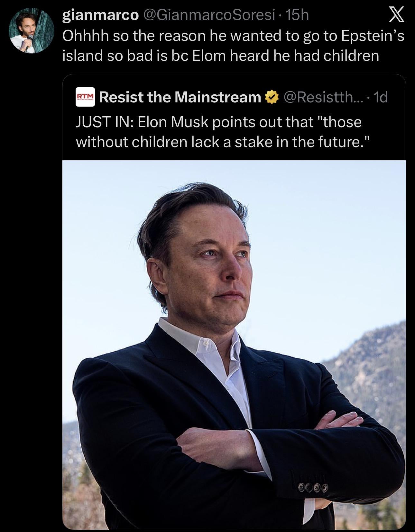Click the "island so bad" line
Viewport: 415px width, 532px height.
(220, 56)
